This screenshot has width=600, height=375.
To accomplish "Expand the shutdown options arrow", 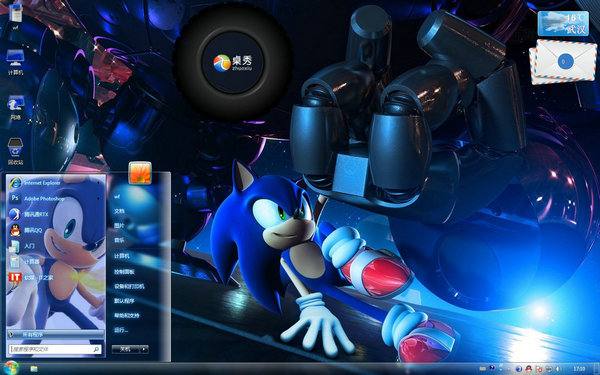I will click(x=144, y=349).
